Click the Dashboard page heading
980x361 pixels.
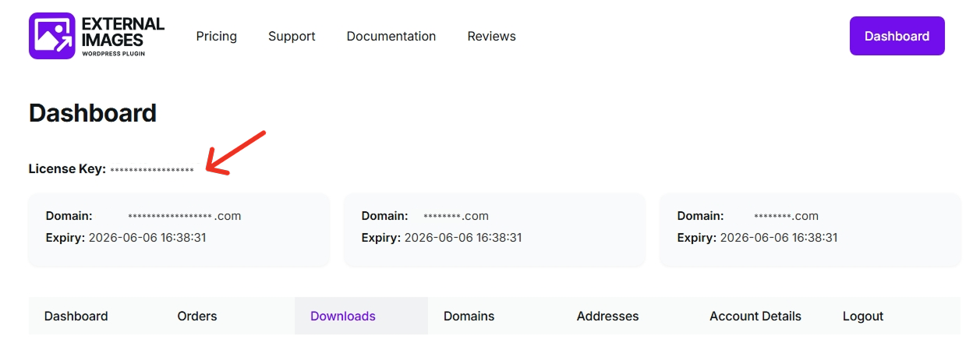click(93, 113)
